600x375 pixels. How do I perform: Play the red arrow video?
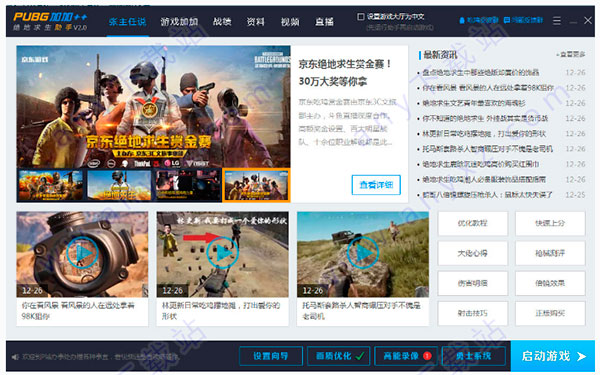tap(222, 253)
